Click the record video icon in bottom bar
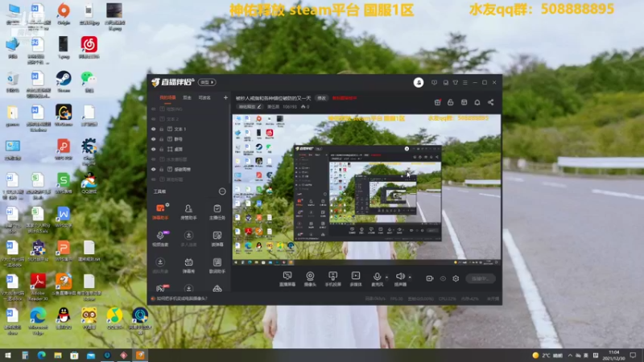 pyautogui.click(x=430, y=278)
